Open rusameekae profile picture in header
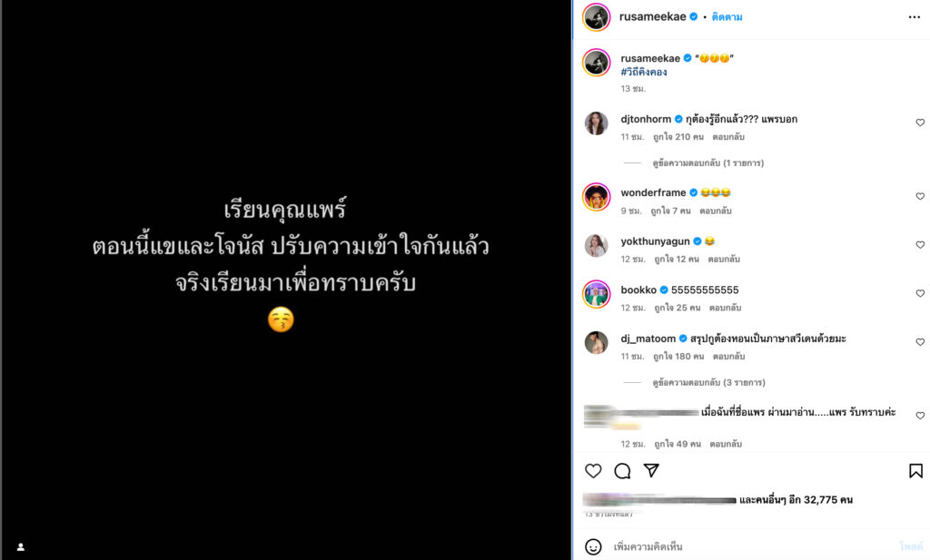 (596, 17)
